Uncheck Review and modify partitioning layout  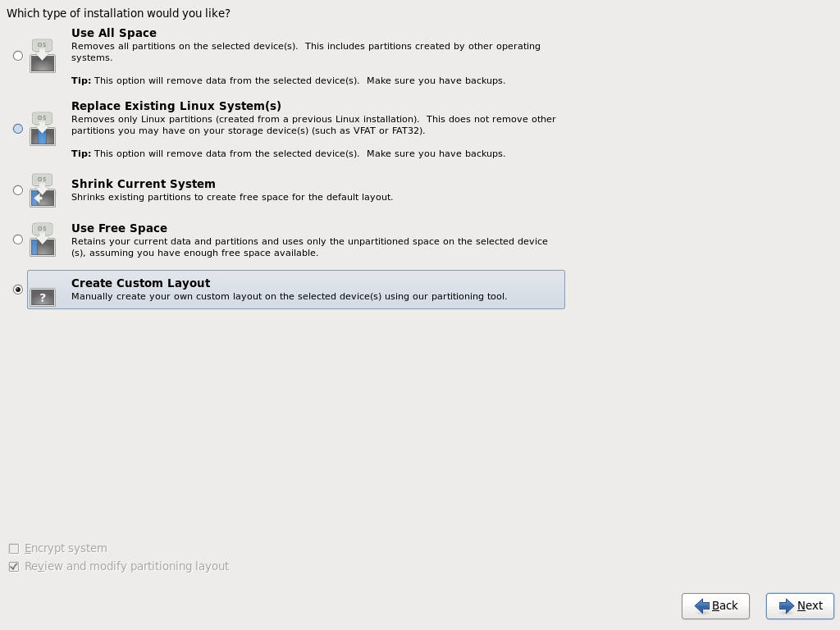pos(14,566)
